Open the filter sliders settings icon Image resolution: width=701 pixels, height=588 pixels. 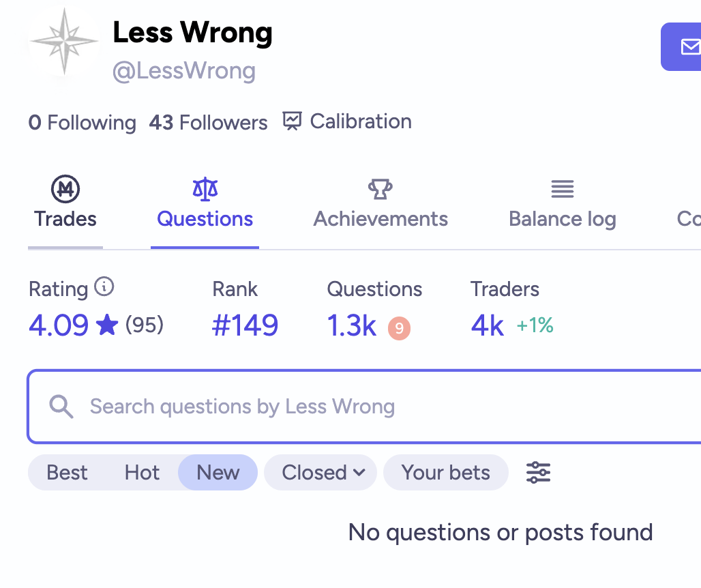pyautogui.click(x=538, y=472)
